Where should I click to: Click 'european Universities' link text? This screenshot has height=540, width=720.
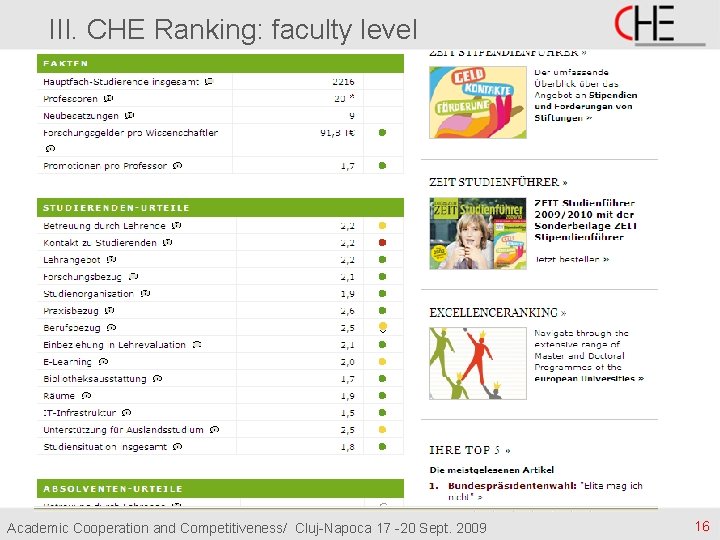589,379
